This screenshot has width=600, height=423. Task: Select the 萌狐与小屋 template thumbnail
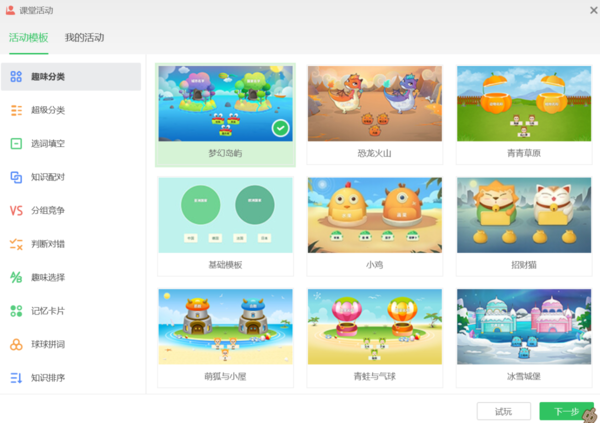click(x=225, y=327)
